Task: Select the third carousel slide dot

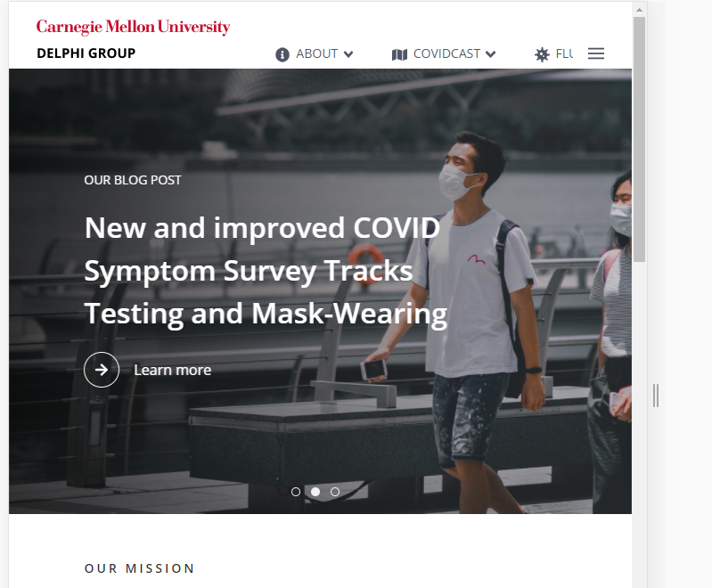Action: click(x=335, y=492)
